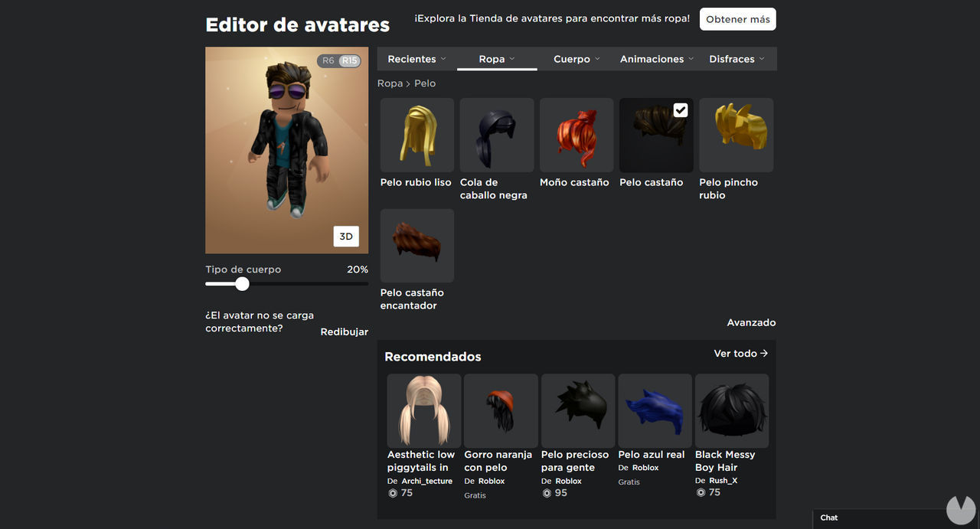Click the Archi_tecture creator link
The width and height of the screenshot is (980, 529).
[426, 482]
